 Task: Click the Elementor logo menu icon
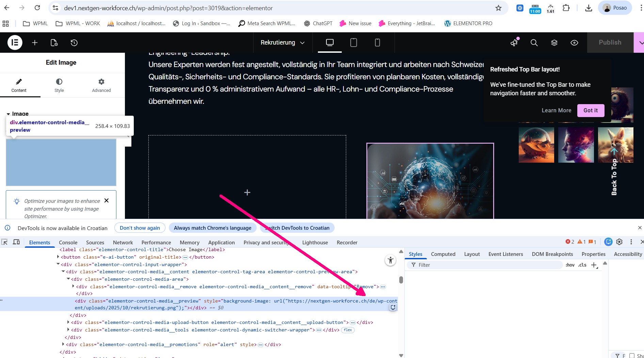pyautogui.click(x=15, y=43)
